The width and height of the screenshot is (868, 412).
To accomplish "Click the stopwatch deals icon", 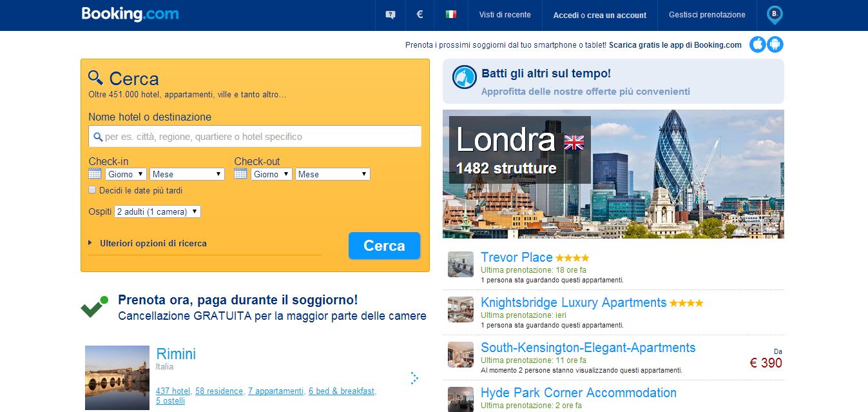I will point(465,77).
